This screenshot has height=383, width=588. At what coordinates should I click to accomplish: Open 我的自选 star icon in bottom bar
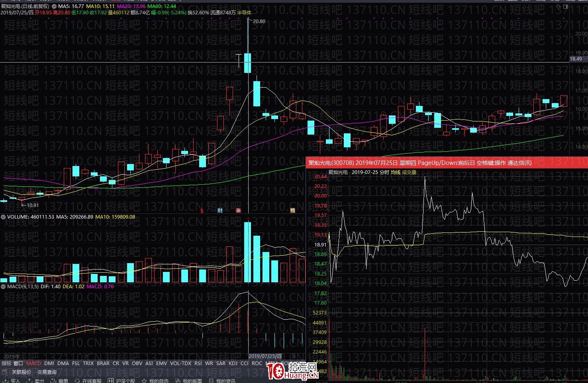(x=144, y=381)
